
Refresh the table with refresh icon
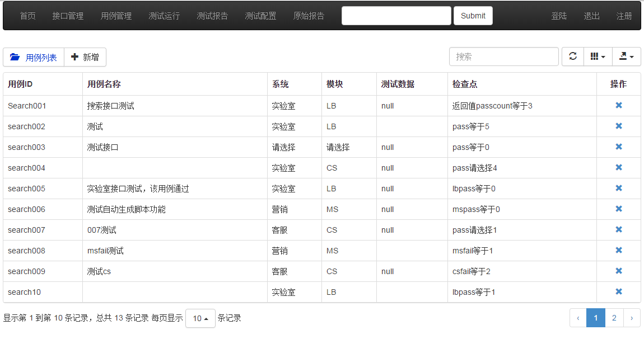click(x=572, y=57)
